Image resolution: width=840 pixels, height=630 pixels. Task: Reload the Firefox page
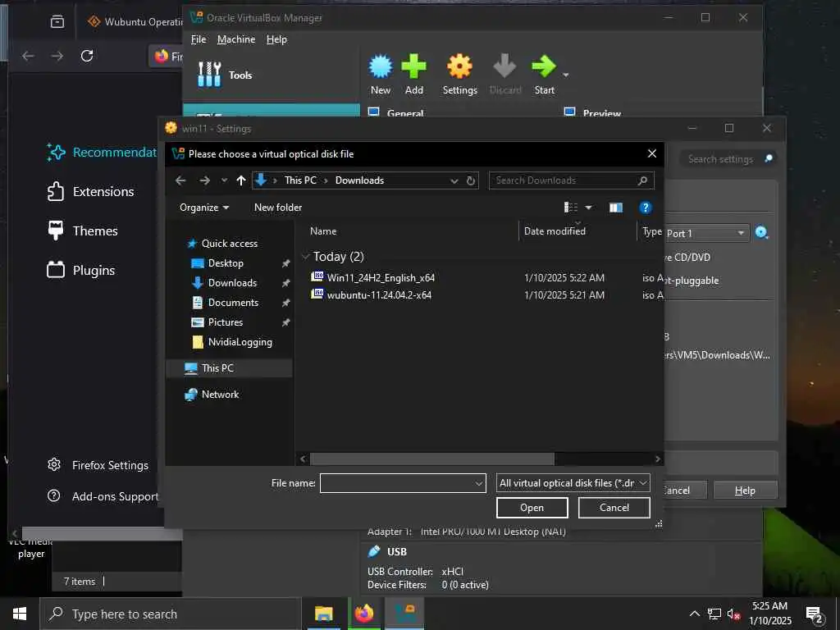click(x=87, y=56)
